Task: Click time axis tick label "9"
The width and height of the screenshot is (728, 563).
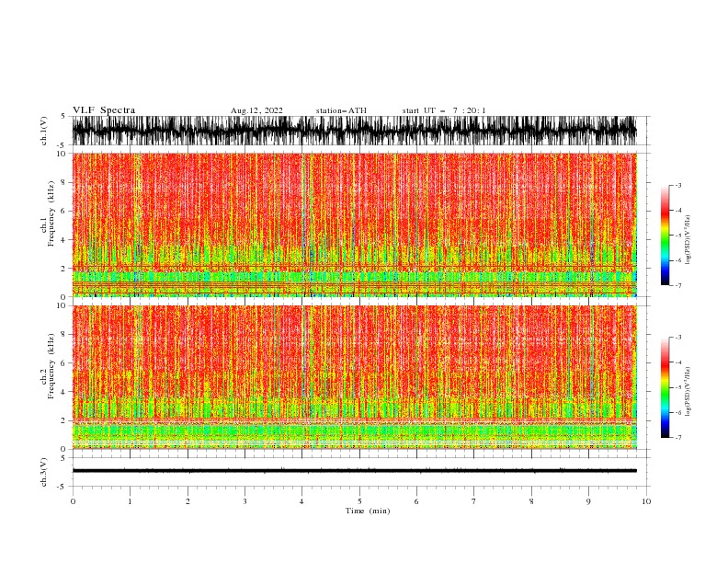Action: (x=588, y=501)
